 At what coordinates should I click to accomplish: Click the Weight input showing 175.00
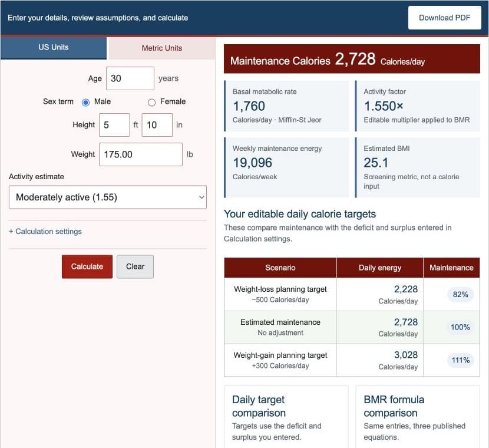(x=141, y=154)
